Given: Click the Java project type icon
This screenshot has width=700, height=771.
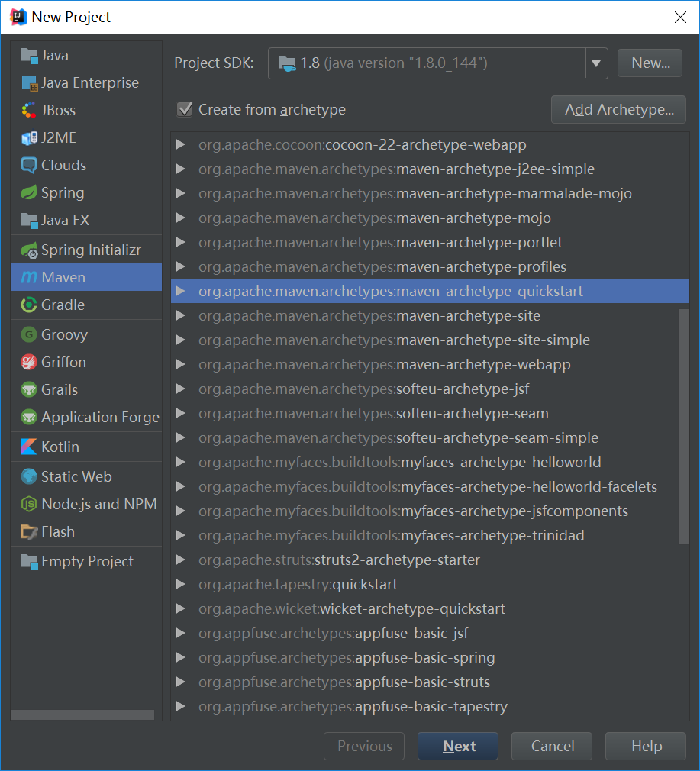Looking at the screenshot, I should pyautogui.click(x=29, y=56).
